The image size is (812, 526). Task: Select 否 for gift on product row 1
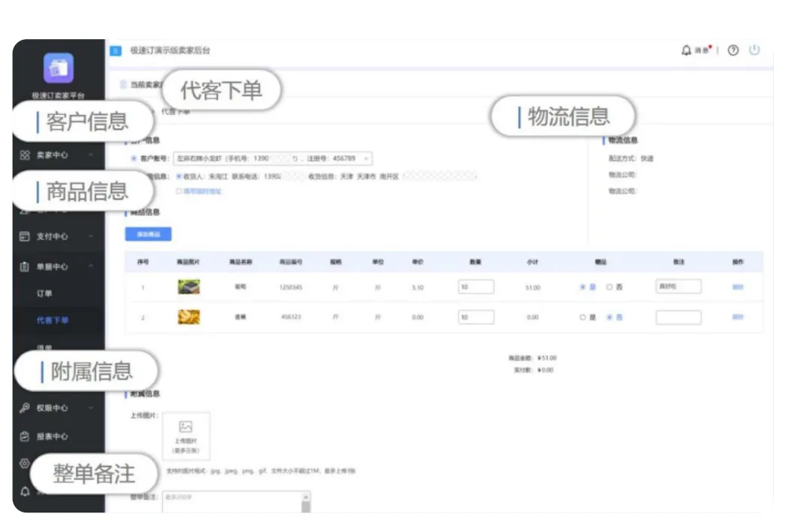pyautogui.click(x=610, y=287)
